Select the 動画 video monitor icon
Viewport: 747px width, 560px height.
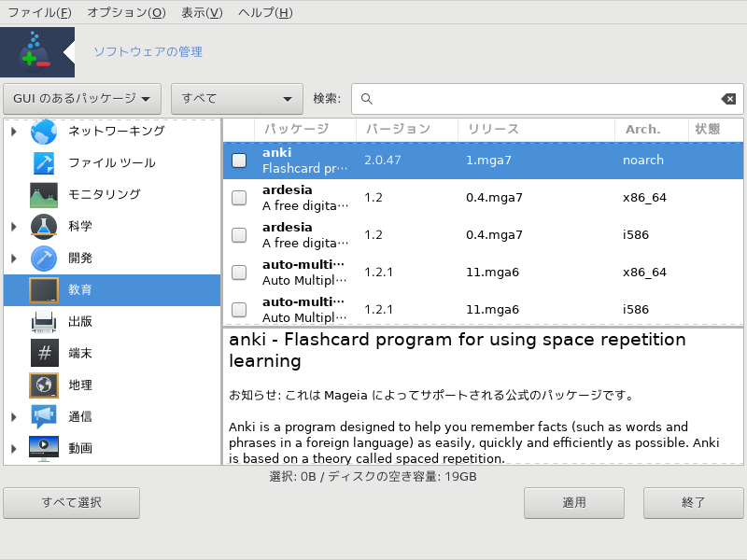tap(44, 448)
